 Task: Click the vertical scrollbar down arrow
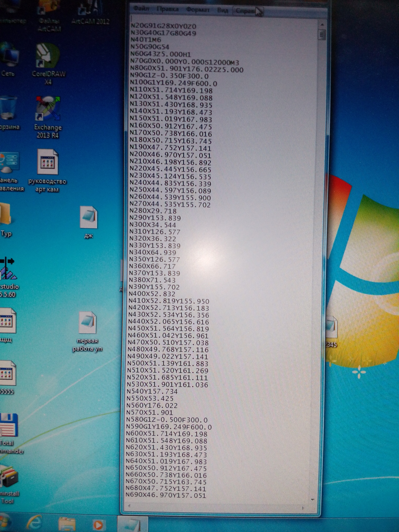point(313,499)
